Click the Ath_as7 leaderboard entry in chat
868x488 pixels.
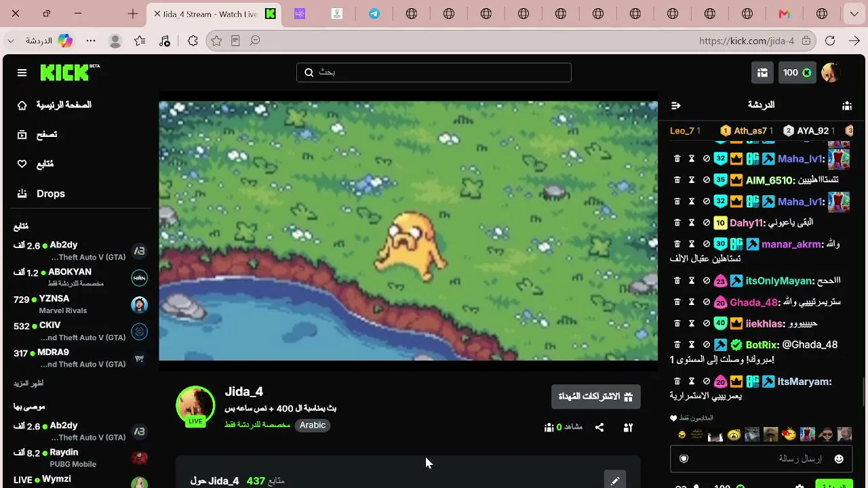(747, 131)
